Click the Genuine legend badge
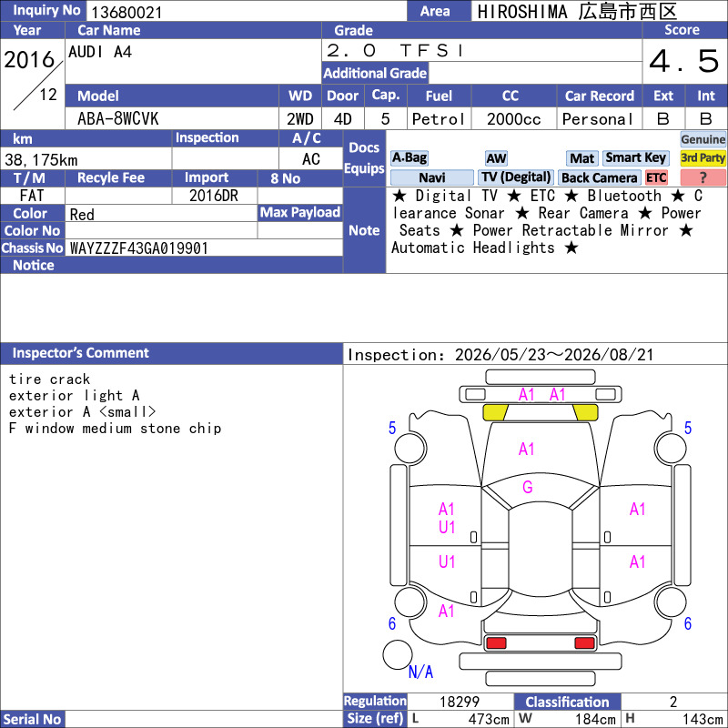Viewport: 728px width, 728px height. (703, 139)
